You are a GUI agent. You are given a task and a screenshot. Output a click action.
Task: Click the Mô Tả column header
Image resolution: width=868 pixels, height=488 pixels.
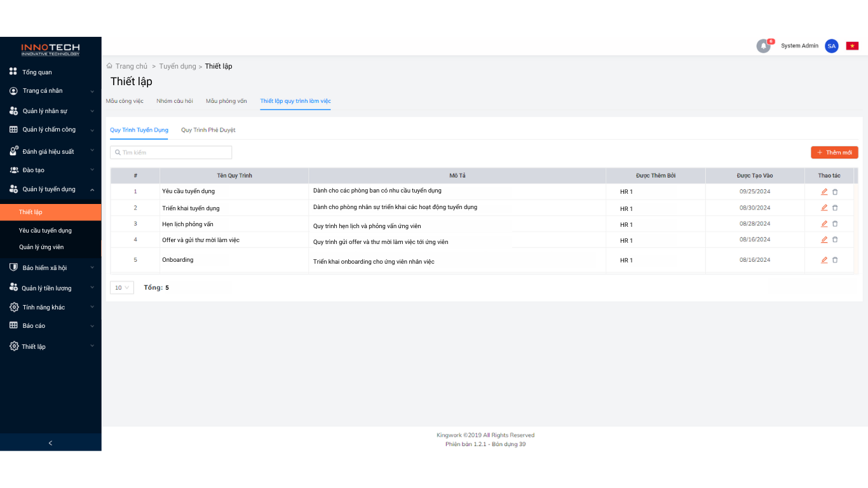click(458, 175)
